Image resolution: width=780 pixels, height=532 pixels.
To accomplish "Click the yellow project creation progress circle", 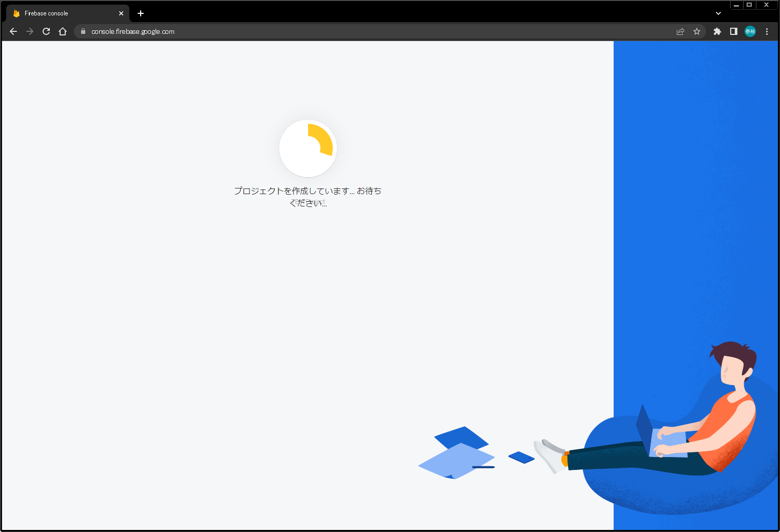I will coord(308,148).
